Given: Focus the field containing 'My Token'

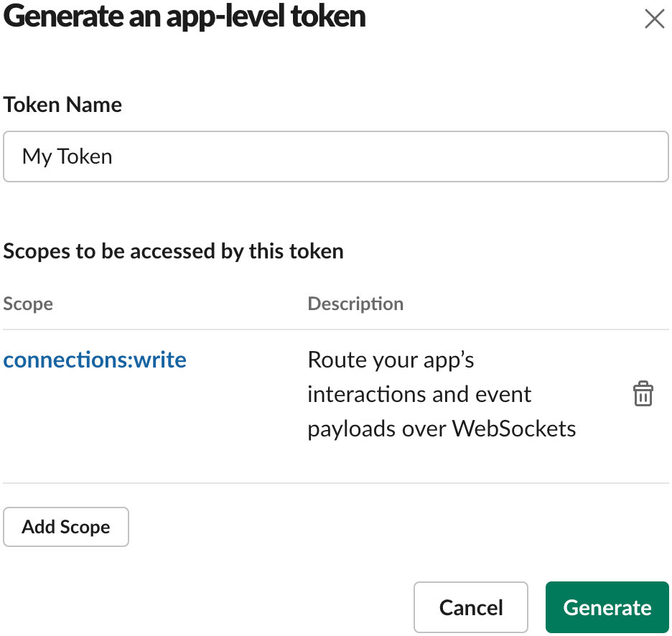Looking at the screenshot, I should tap(336, 156).
